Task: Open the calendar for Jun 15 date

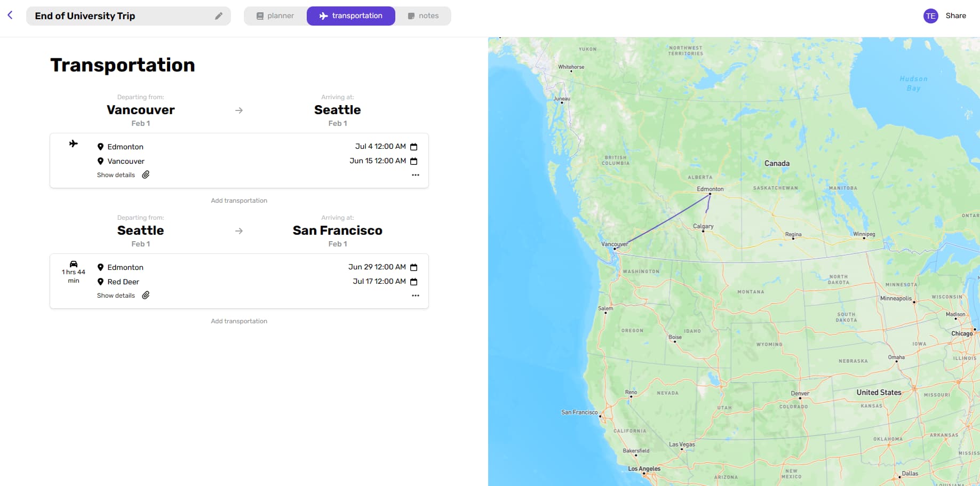Action: 413,161
